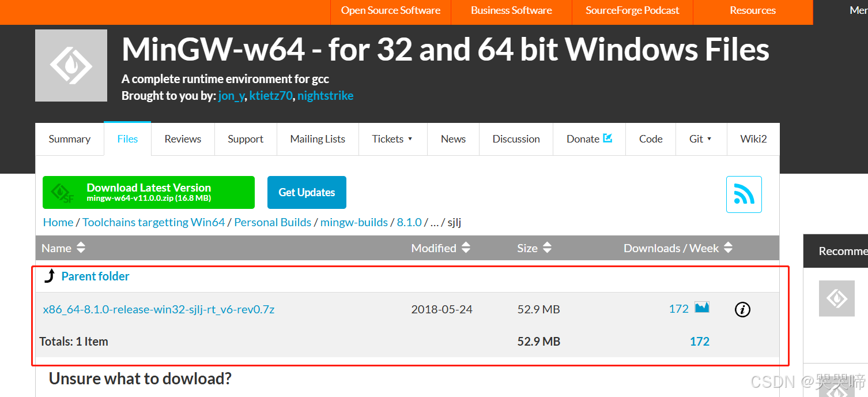This screenshot has height=397, width=868.
Task: Click the 2018-05-24 modified date
Action: 441,309
